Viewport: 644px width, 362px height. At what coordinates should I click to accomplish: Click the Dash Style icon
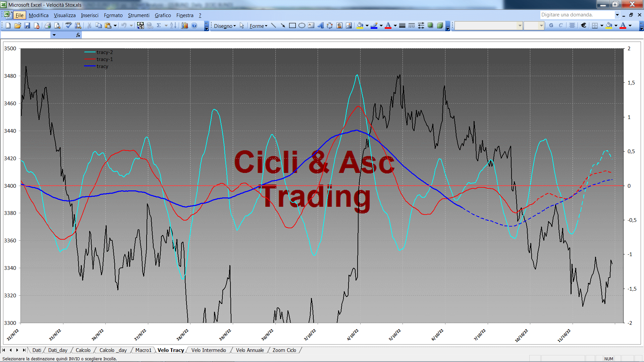pos(412,25)
